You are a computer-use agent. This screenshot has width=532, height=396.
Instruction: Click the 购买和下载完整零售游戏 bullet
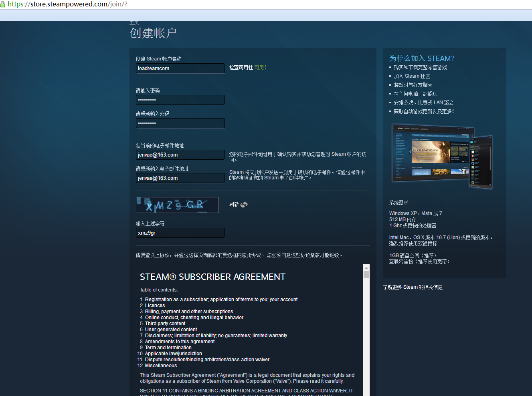(420, 67)
